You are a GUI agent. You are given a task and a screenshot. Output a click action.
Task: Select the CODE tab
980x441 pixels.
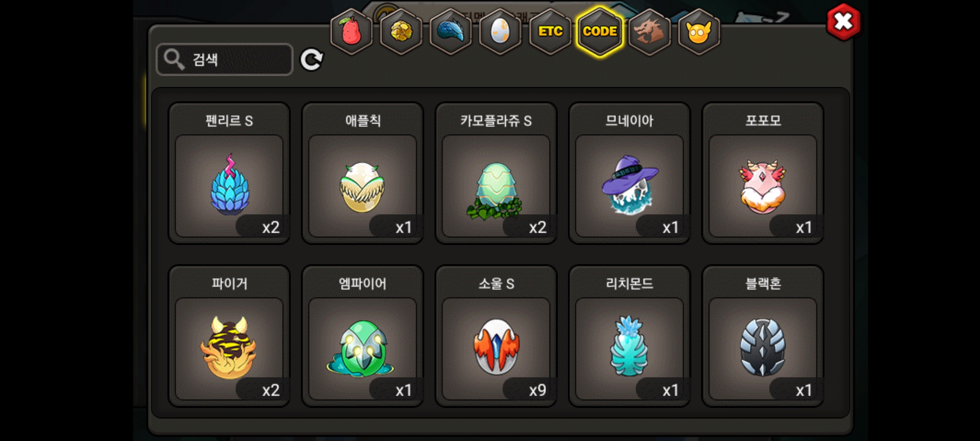tap(600, 31)
